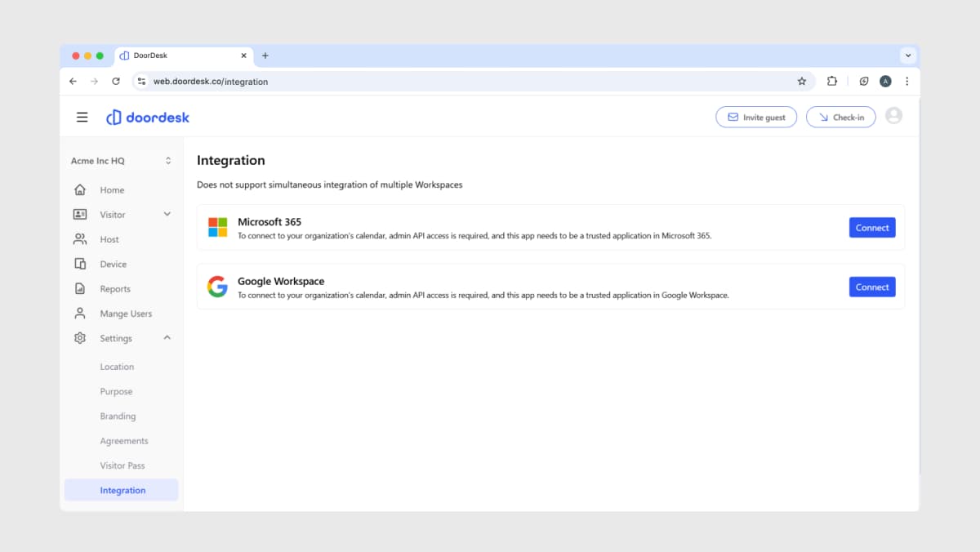The width and height of the screenshot is (980, 552).
Task: Open the hamburger menu icon
Action: pos(82,117)
